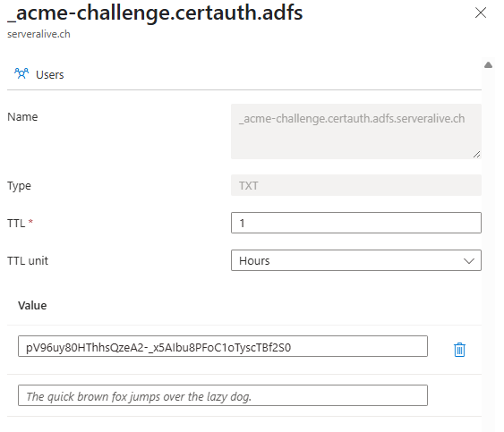The height and width of the screenshot is (432, 504).
Task: Click into the TTL value field
Action: click(355, 223)
